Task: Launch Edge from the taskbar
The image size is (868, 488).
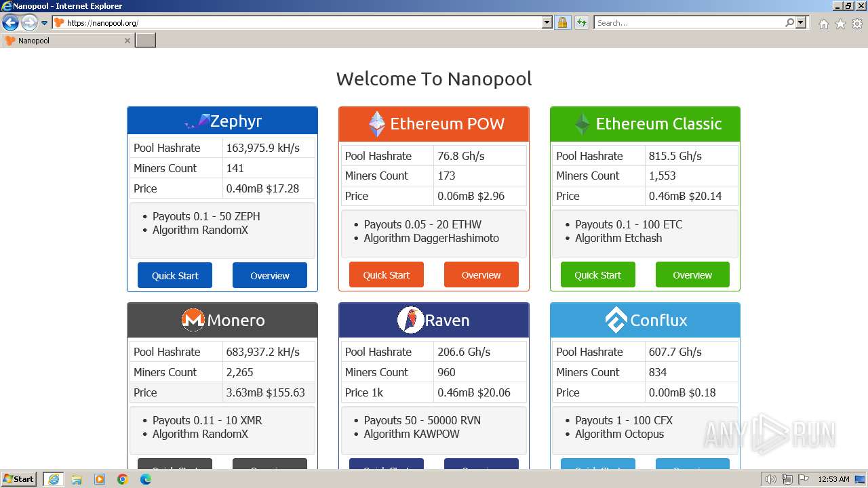Action: (x=146, y=479)
